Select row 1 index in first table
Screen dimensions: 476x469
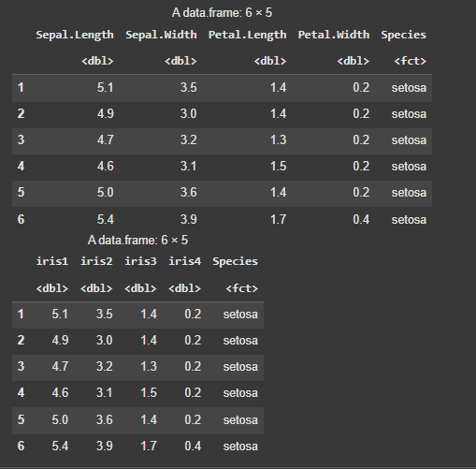[x=21, y=87]
